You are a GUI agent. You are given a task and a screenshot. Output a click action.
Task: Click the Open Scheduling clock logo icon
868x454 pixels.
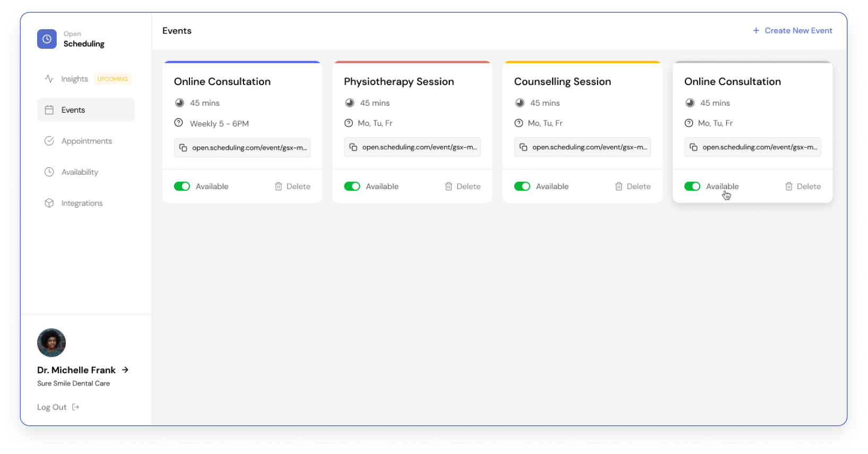pyautogui.click(x=47, y=39)
